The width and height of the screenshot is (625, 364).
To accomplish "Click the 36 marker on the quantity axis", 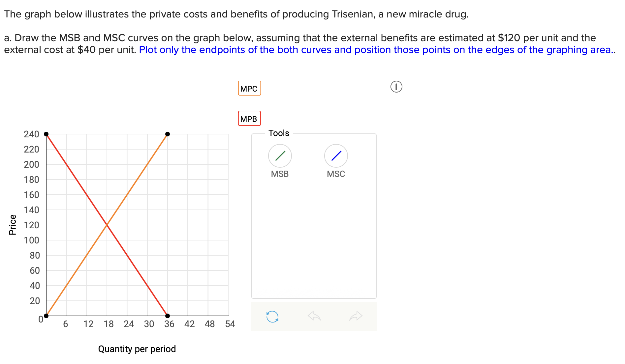I will point(169,324).
